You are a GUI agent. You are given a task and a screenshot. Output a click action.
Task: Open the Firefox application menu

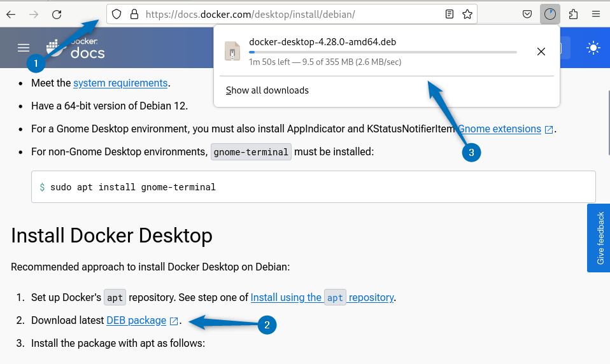pyautogui.click(x=595, y=15)
